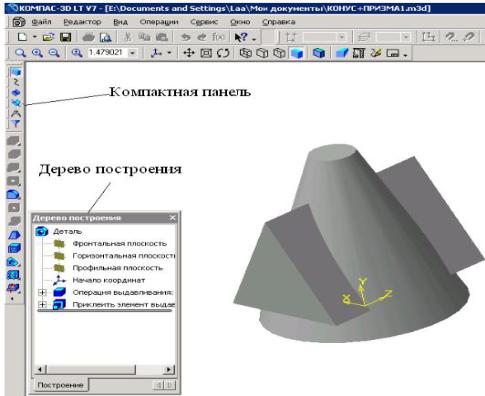The width and height of the screenshot is (485, 396).
Task: Click the blue Fillet tool in left panel
Action: coord(14,195)
